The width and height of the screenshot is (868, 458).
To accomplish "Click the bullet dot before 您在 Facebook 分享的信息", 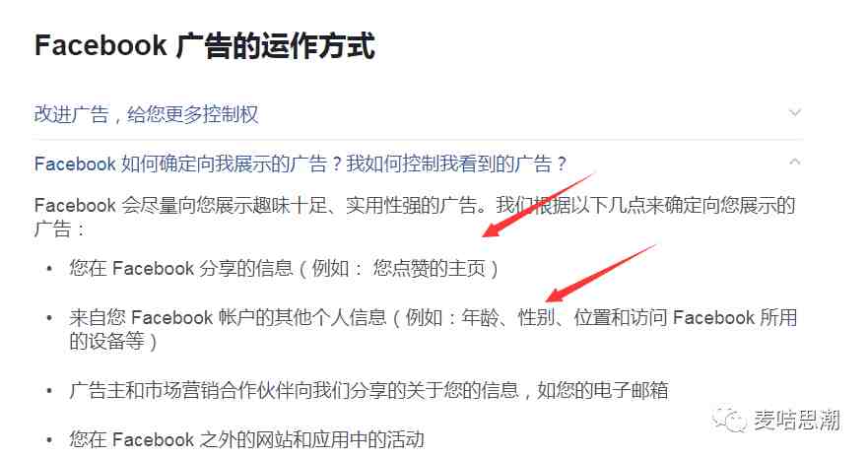I will [x=50, y=269].
